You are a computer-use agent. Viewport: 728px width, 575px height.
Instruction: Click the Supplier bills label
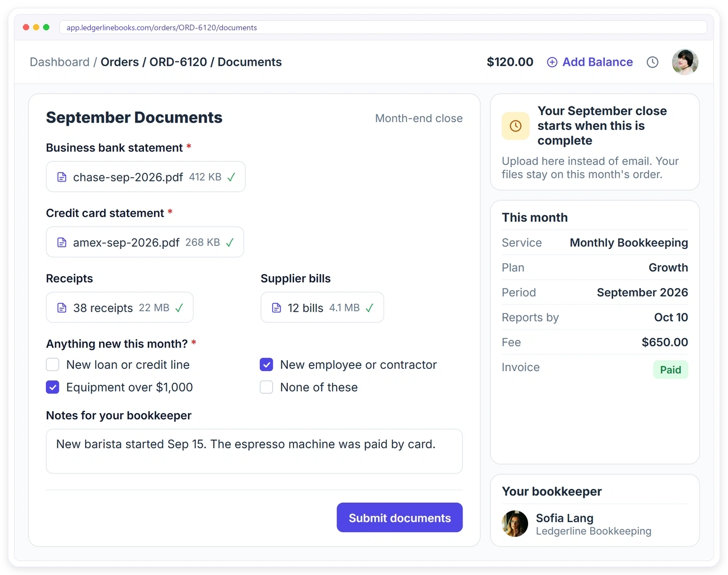tap(296, 279)
